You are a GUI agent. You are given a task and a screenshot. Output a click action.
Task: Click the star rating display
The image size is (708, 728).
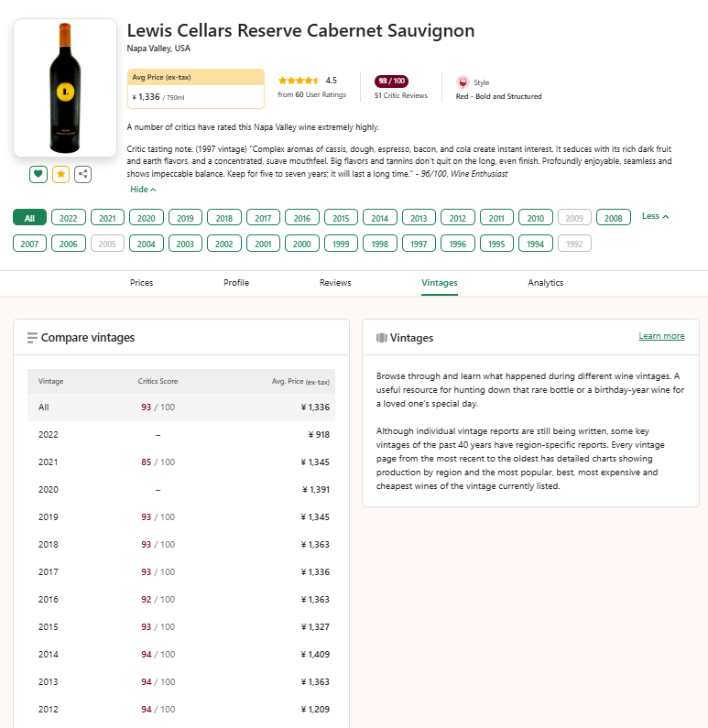[x=299, y=81]
